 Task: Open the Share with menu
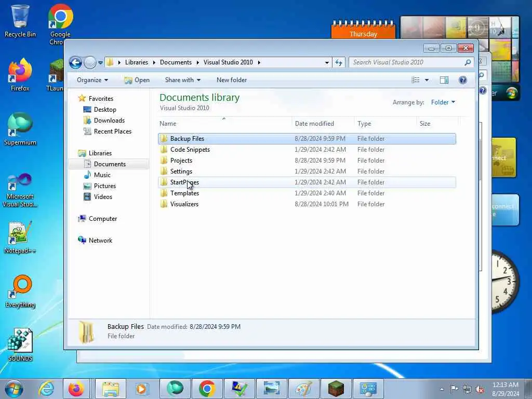point(182,80)
